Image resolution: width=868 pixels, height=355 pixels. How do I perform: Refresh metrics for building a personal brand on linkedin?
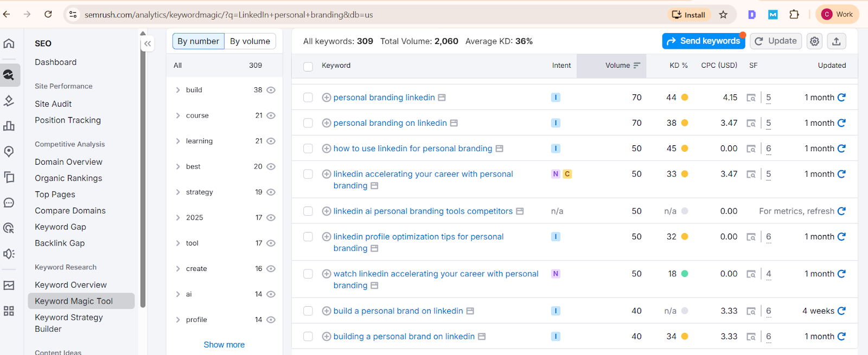coord(841,337)
